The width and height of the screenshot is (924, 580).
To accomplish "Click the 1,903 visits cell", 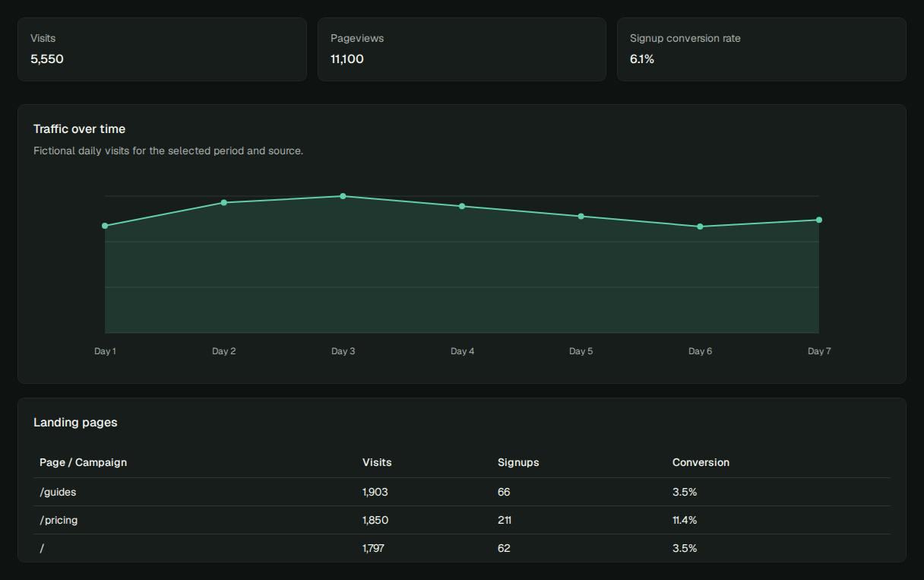I will 375,492.
